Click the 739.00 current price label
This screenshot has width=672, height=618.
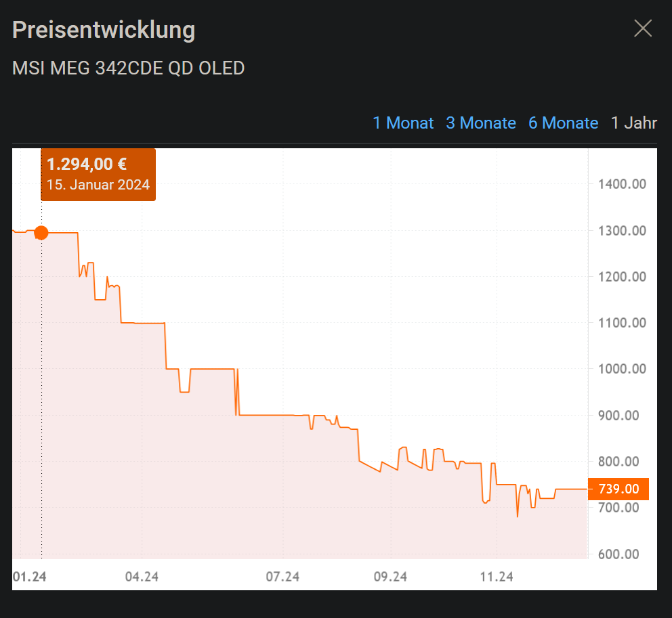point(618,489)
